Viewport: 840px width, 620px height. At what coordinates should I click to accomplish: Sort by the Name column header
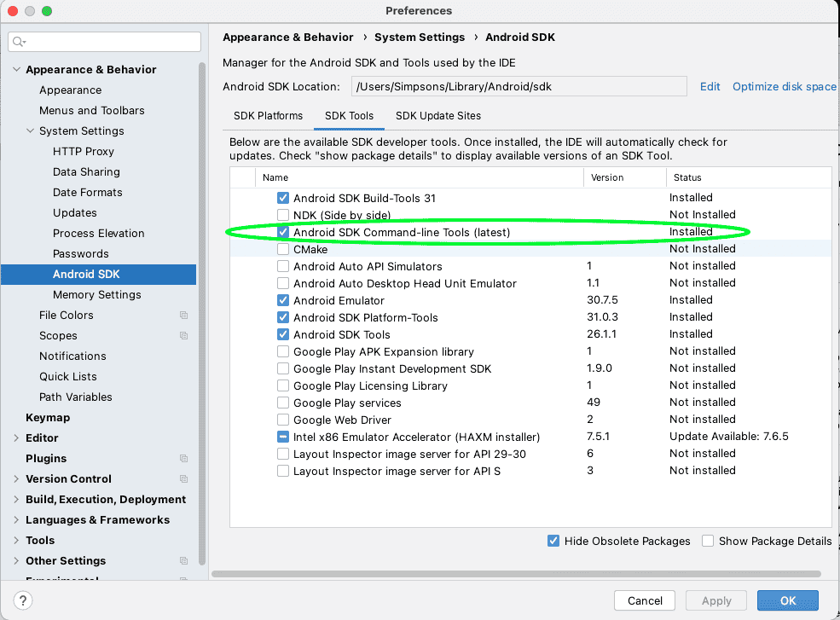419,177
